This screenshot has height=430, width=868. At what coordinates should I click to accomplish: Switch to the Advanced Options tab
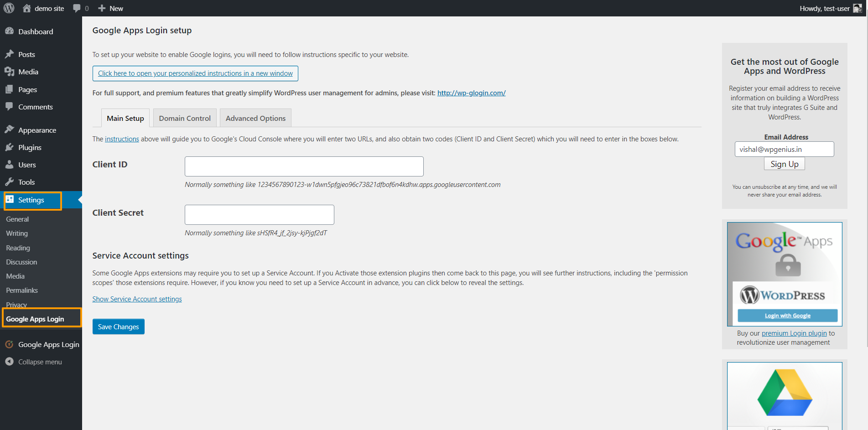click(x=255, y=118)
